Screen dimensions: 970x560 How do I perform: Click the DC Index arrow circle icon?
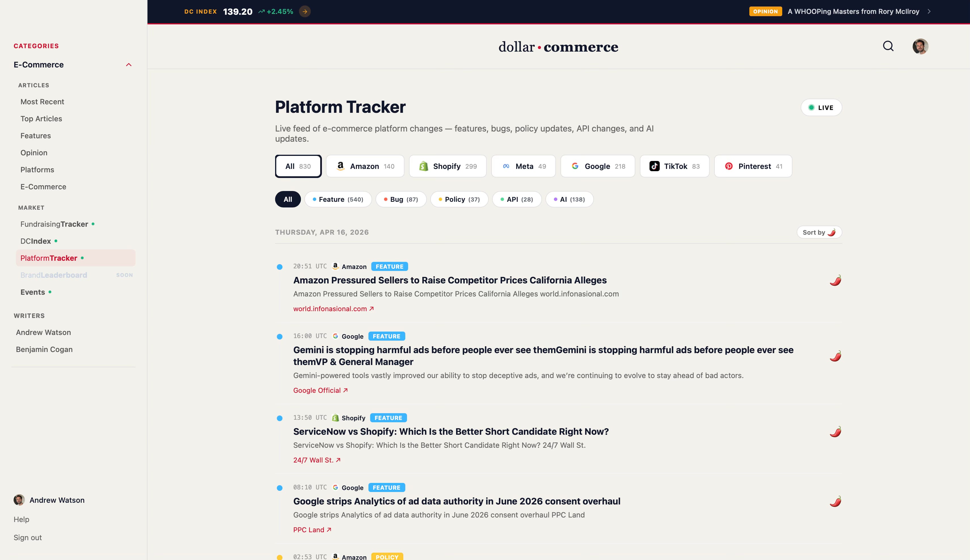coord(305,12)
